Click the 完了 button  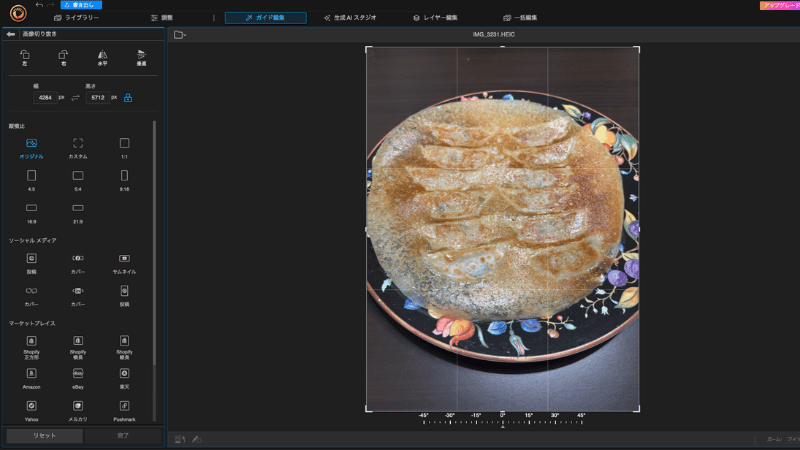(x=123, y=436)
